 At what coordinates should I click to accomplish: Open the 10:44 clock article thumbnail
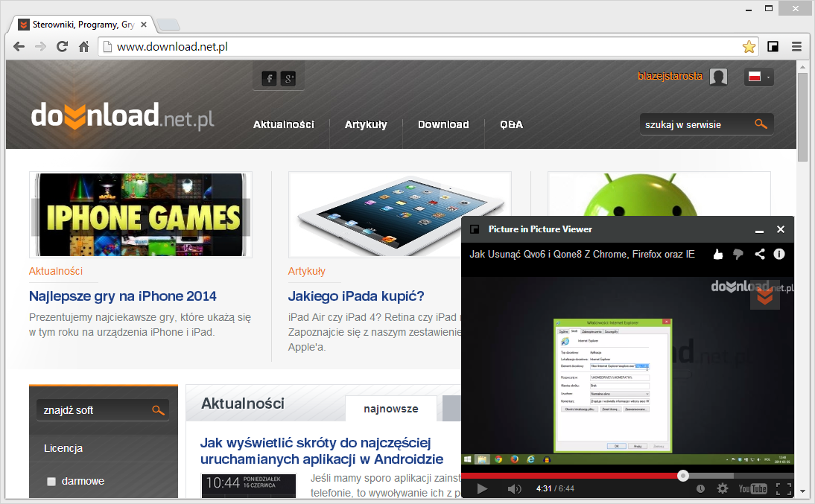249,485
